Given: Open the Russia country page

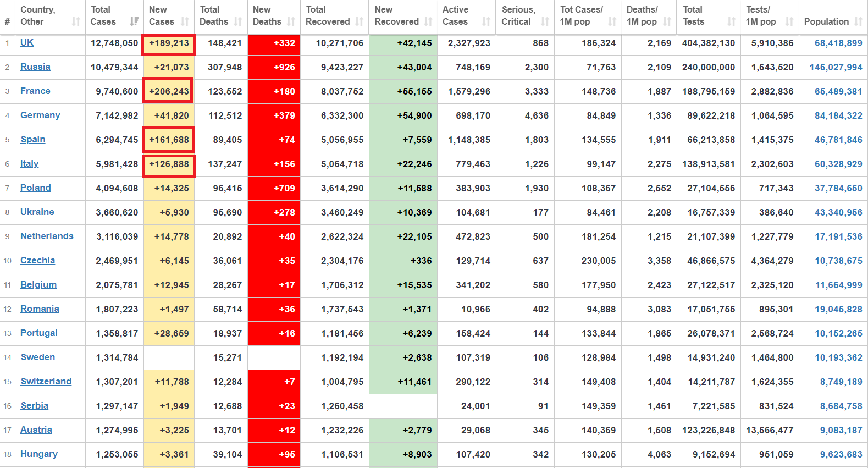Looking at the screenshot, I should [35, 67].
